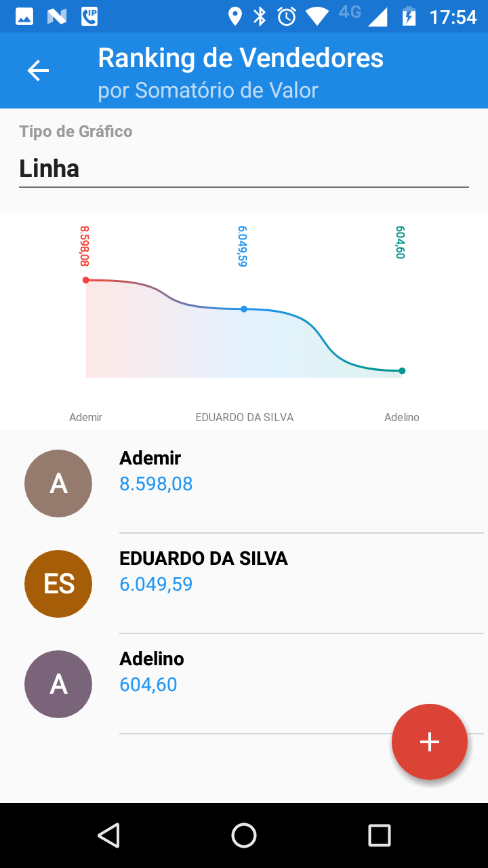This screenshot has height=868, width=488.
Task: Open the Tipo de Gráfico dropdown
Action: click(243, 168)
